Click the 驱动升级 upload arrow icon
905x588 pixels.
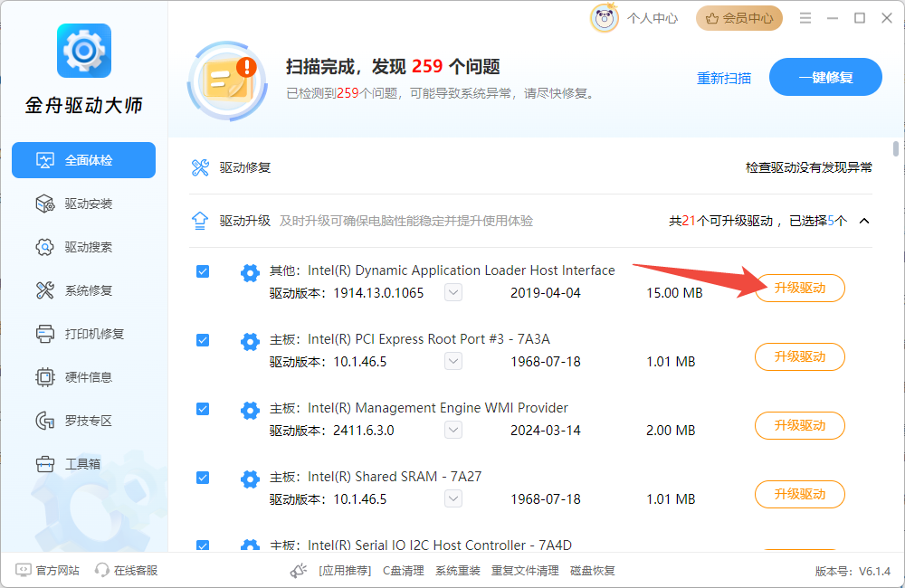pos(200,221)
